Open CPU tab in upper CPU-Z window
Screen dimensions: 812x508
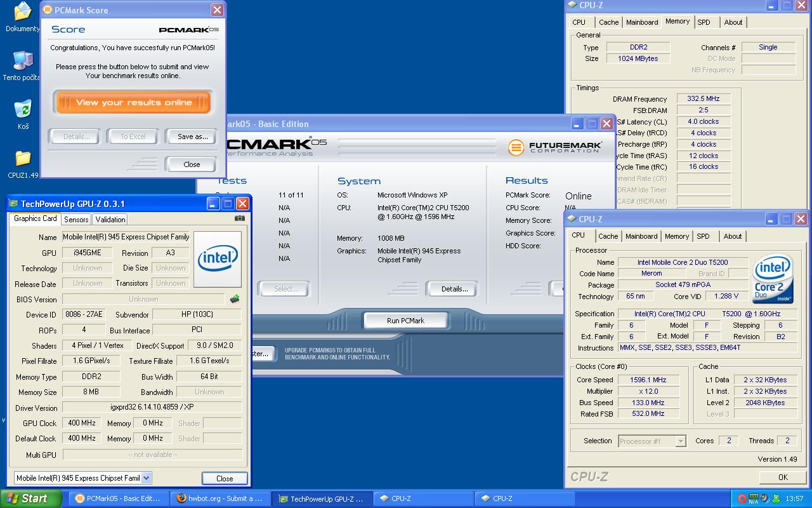pos(579,22)
